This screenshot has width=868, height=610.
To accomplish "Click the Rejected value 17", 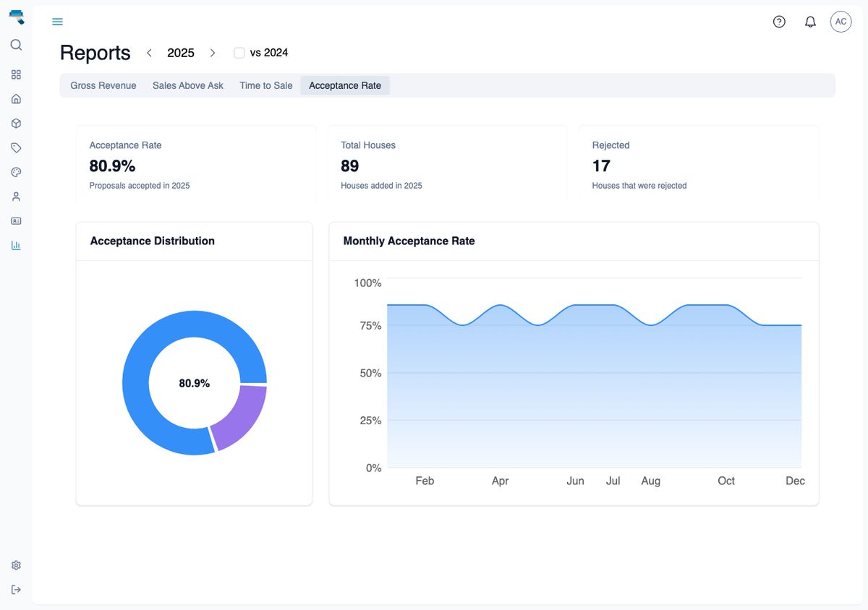I will click(601, 166).
